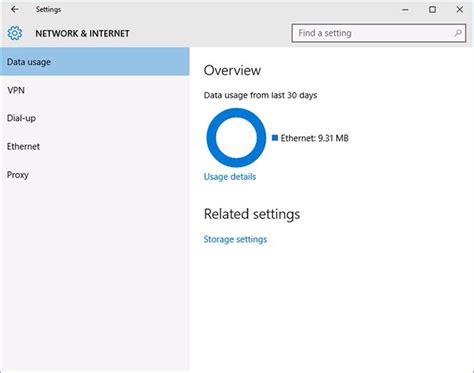The height and width of the screenshot is (373, 474).
Task: Click the NETWORK & INTERNET heading
Action: click(x=82, y=34)
